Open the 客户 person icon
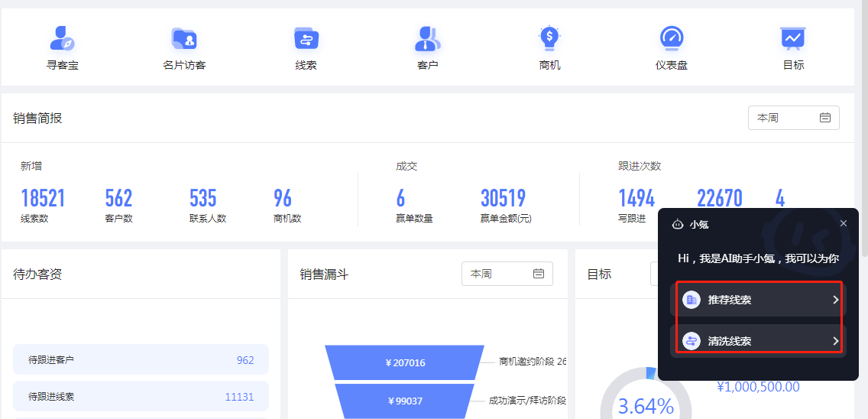This screenshot has height=419, width=868. point(427,38)
